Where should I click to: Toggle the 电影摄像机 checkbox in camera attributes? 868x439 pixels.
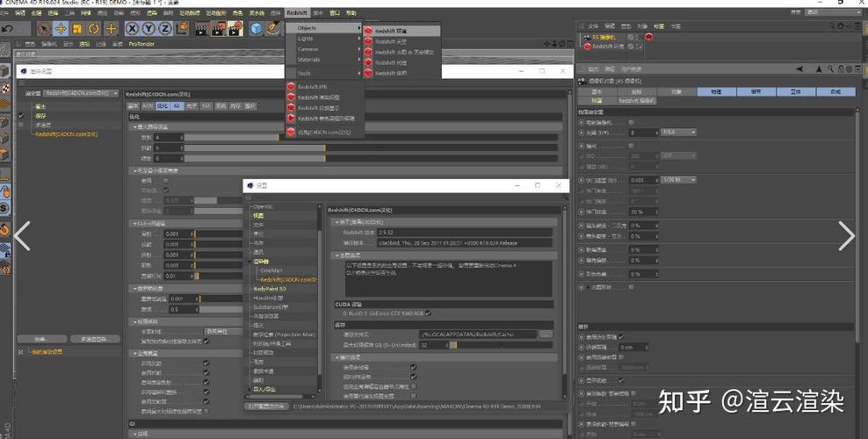click(x=631, y=122)
